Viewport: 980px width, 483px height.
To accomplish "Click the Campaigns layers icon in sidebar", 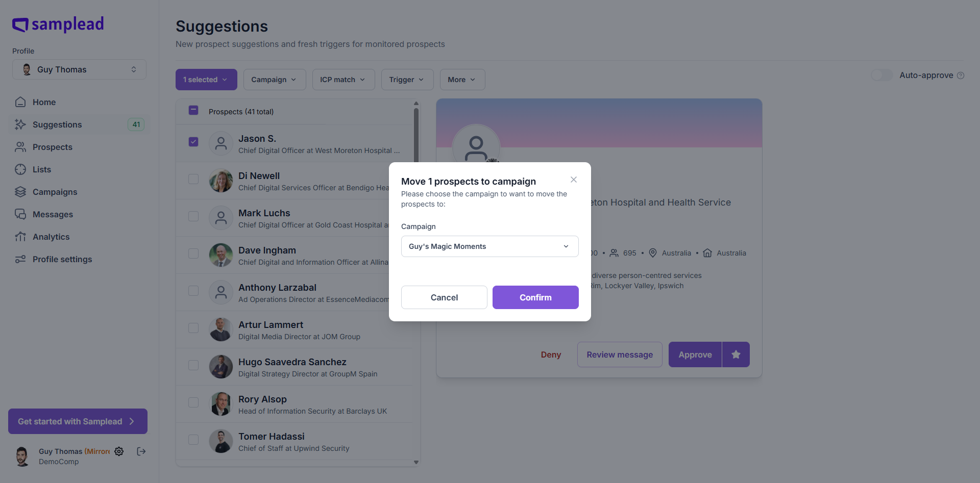I will [20, 192].
